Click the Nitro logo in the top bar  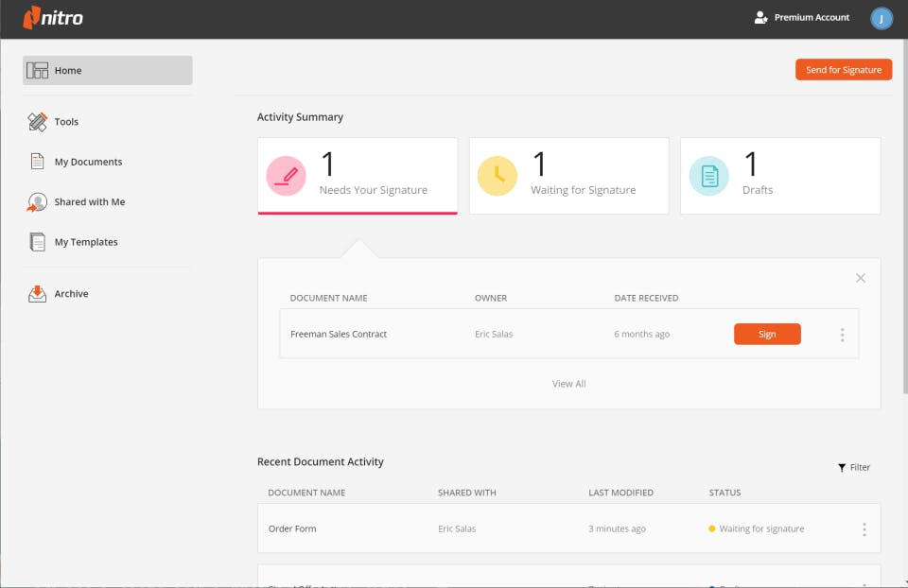(53, 18)
